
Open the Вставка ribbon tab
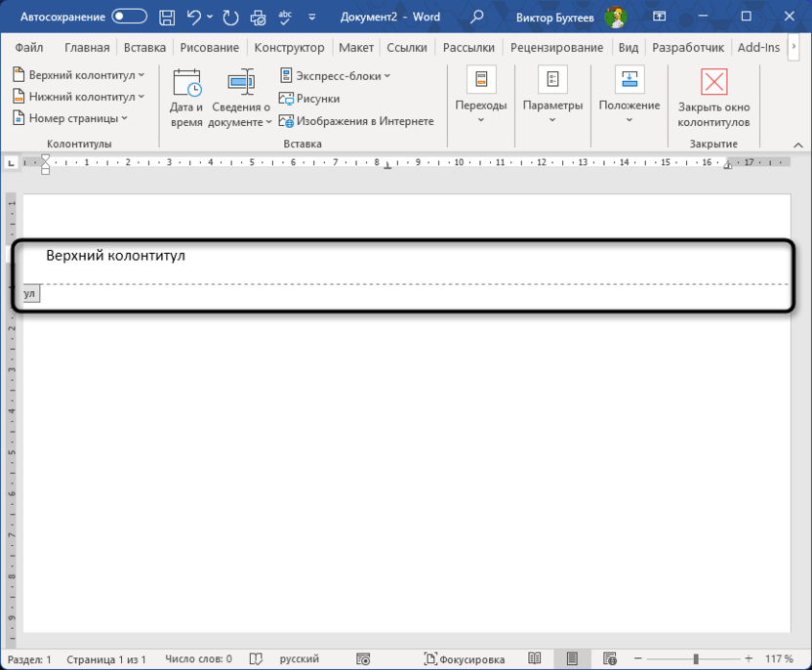click(x=144, y=46)
